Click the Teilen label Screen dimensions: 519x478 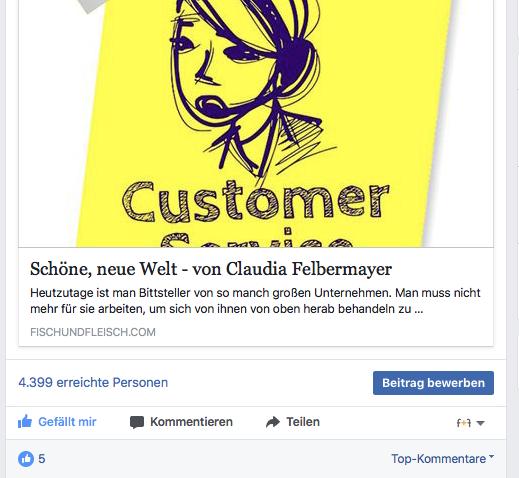pyautogui.click(x=303, y=422)
